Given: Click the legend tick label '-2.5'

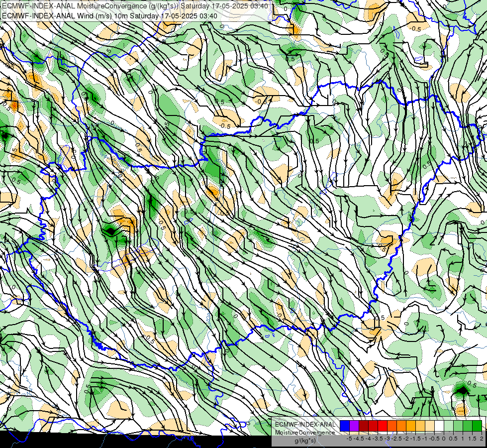Looking at the screenshot, I should (396, 439).
